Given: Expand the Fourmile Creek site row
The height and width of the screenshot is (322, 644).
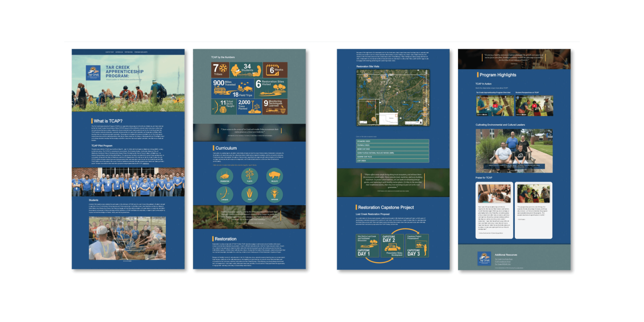Looking at the screenshot, I should tap(393, 145).
